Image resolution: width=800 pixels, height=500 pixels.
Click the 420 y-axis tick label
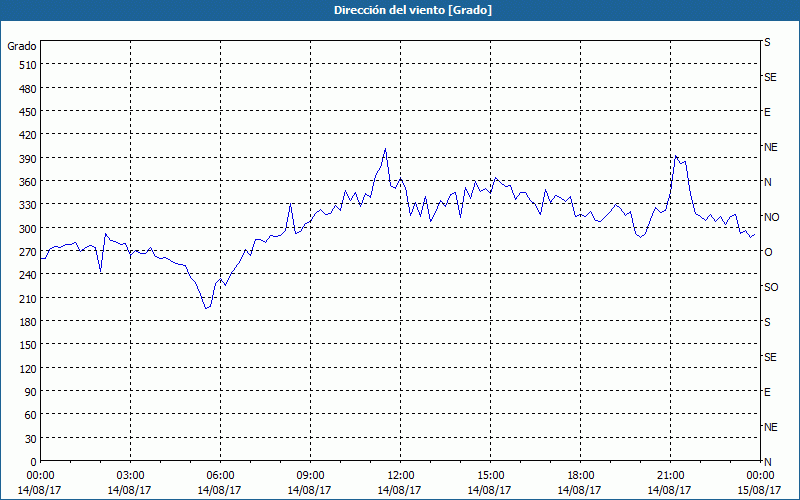[29, 136]
